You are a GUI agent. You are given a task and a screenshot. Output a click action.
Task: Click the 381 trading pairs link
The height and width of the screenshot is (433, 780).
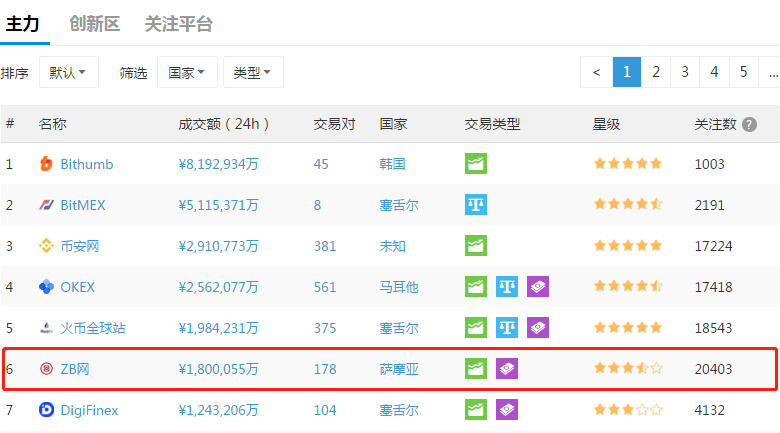325,246
